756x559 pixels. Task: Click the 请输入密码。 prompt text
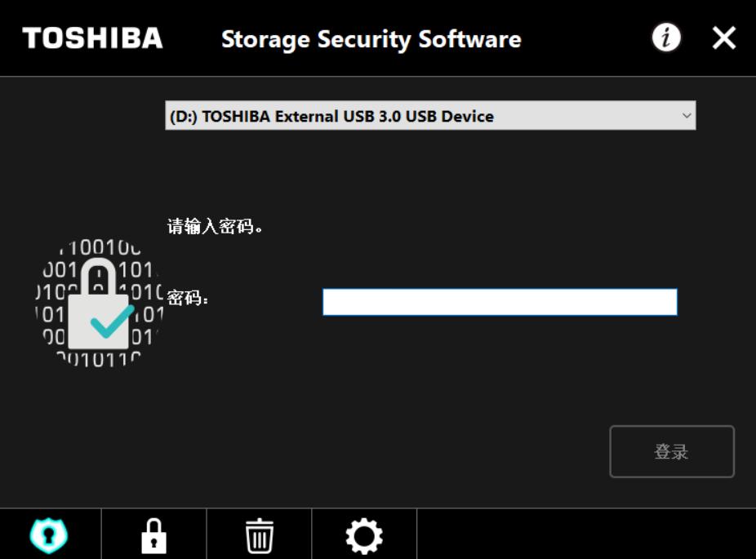tap(216, 226)
